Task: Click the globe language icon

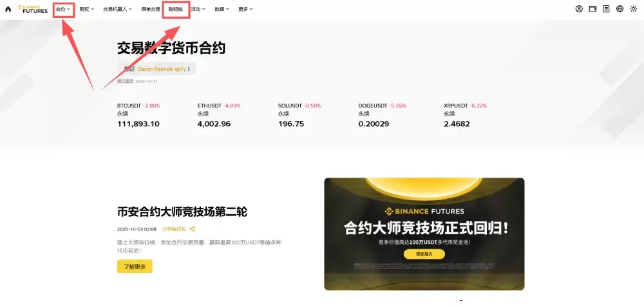Action: 620,9
